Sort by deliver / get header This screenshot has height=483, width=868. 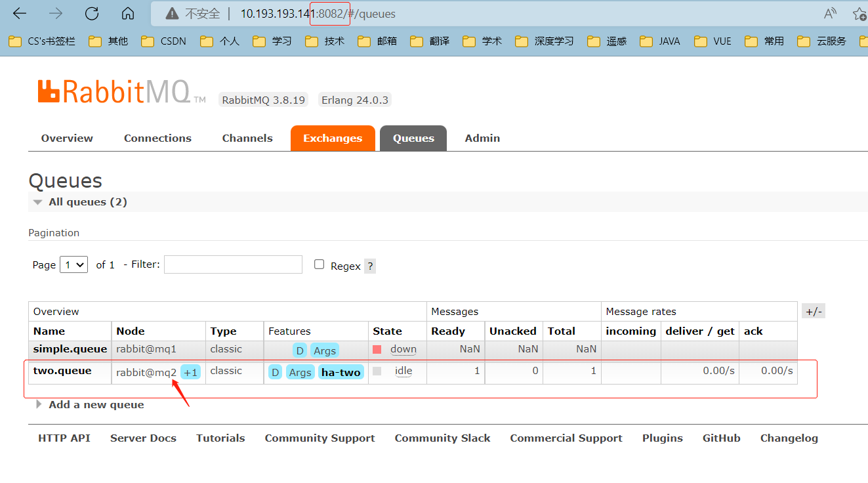click(700, 331)
